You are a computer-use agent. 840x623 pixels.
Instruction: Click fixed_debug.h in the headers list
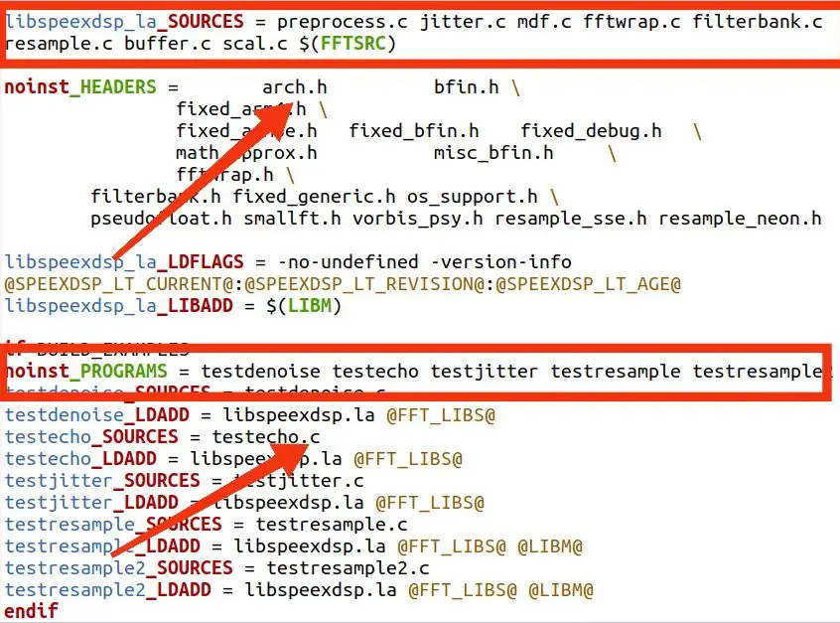(x=591, y=131)
